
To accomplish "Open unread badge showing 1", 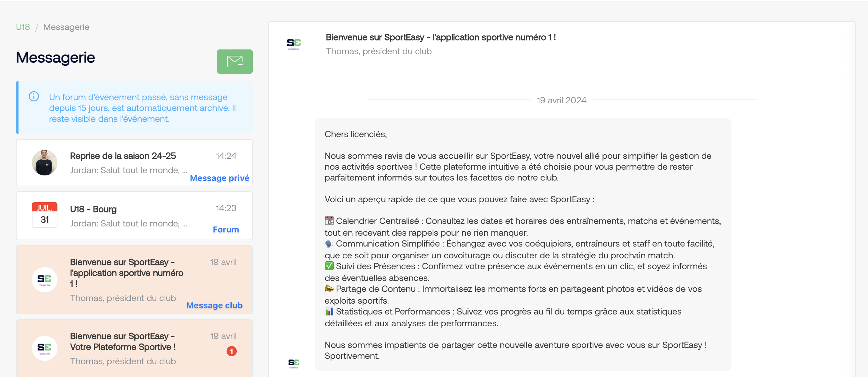I will (231, 351).
